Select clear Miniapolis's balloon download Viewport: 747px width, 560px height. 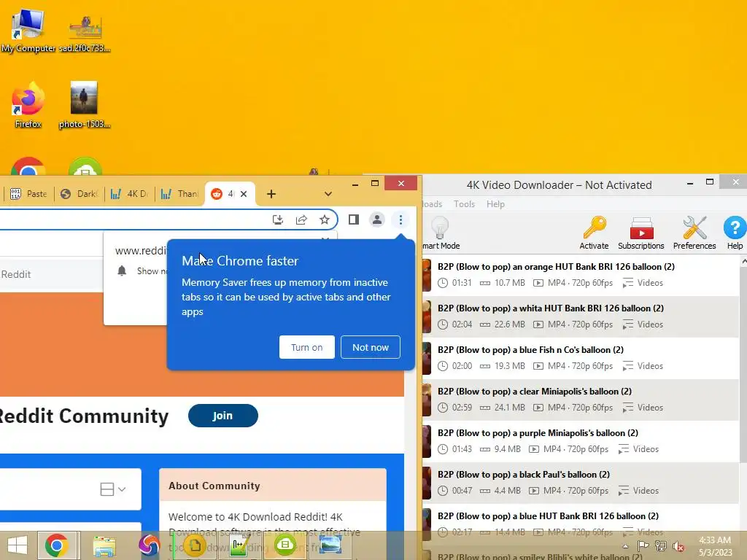click(x=580, y=400)
